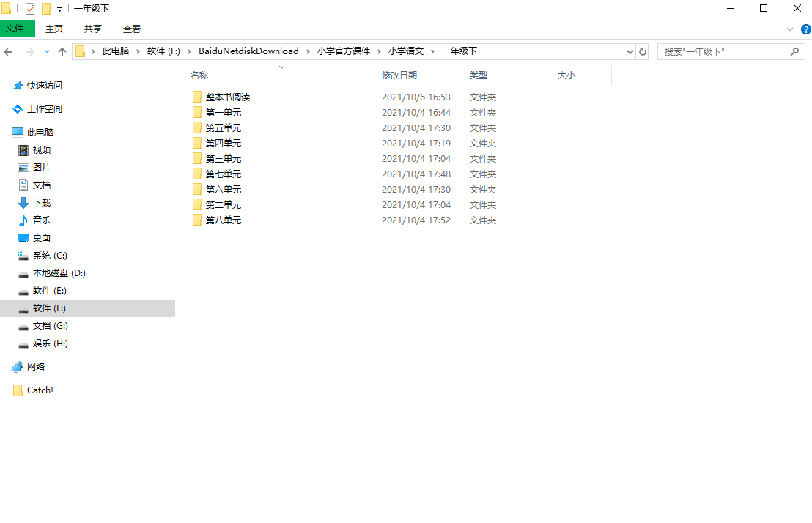Expand the ribbon using chevron
Viewport: 812px width, 523px height.
[790, 29]
